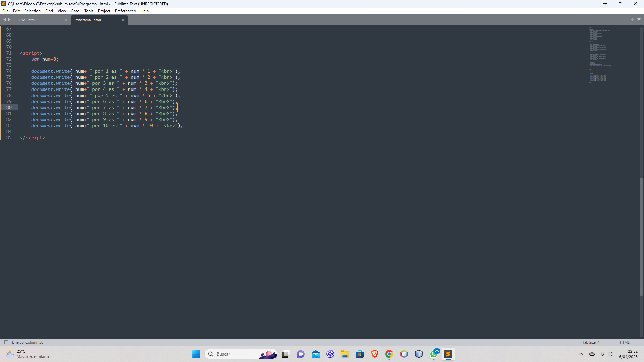Image resolution: width=644 pixels, height=362 pixels.
Task: Click the Help menu
Action: point(145,11)
